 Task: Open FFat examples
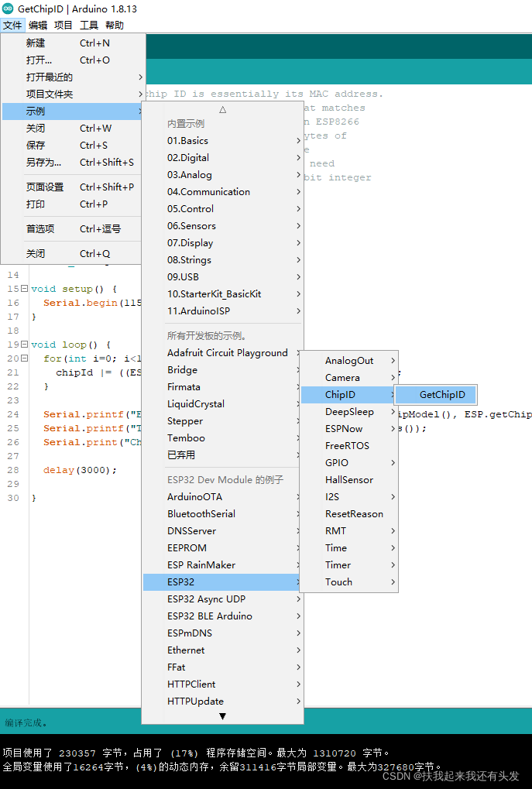tap(222, 667)
